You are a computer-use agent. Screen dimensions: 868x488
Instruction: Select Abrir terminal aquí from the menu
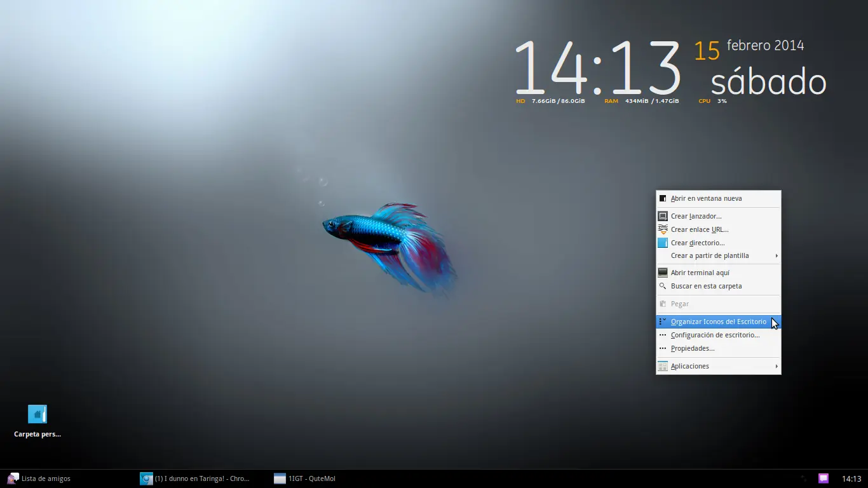pos(718,273)
